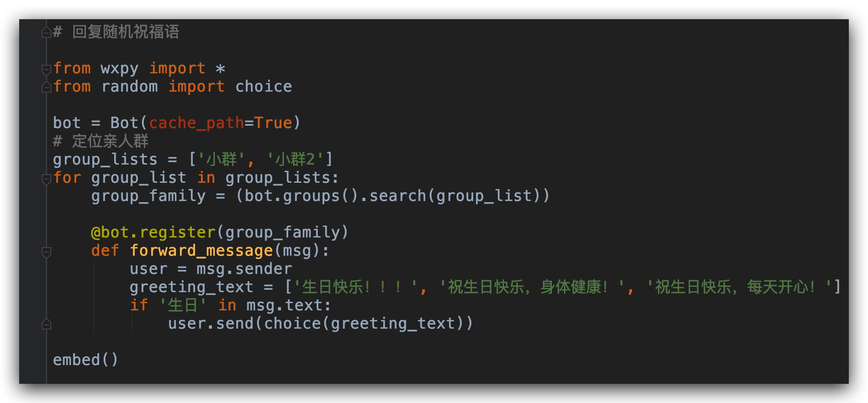Click the '# 定位亲人群' comment

click(101, 141)
